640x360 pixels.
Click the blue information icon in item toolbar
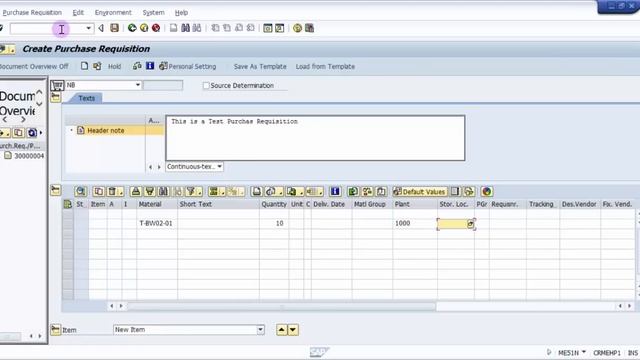335,191
